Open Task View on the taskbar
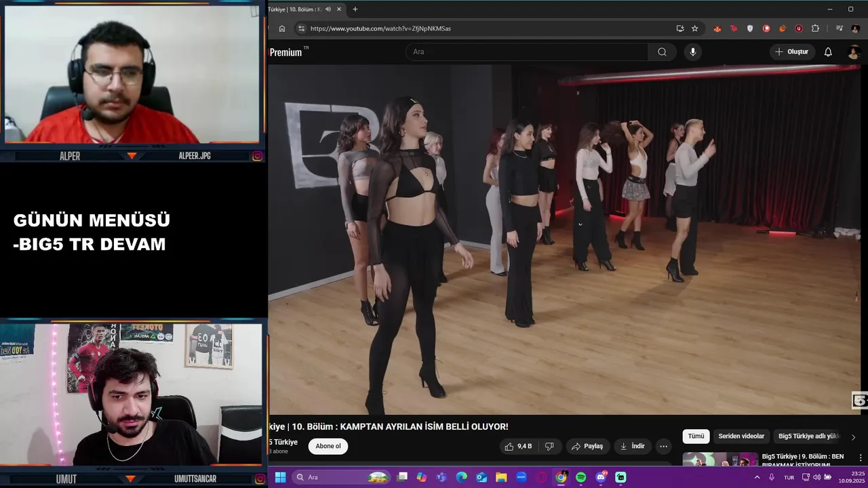Screen dimensions: 868x488 (402, 477)
